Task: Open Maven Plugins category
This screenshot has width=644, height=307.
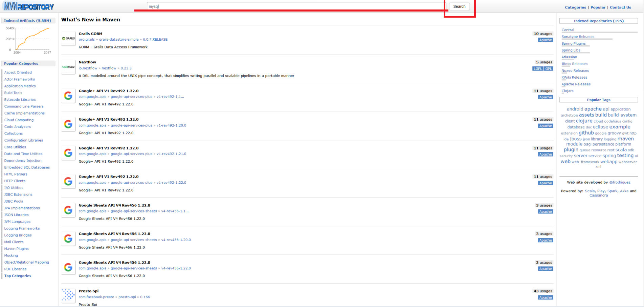Action: (x=17, y=249)
